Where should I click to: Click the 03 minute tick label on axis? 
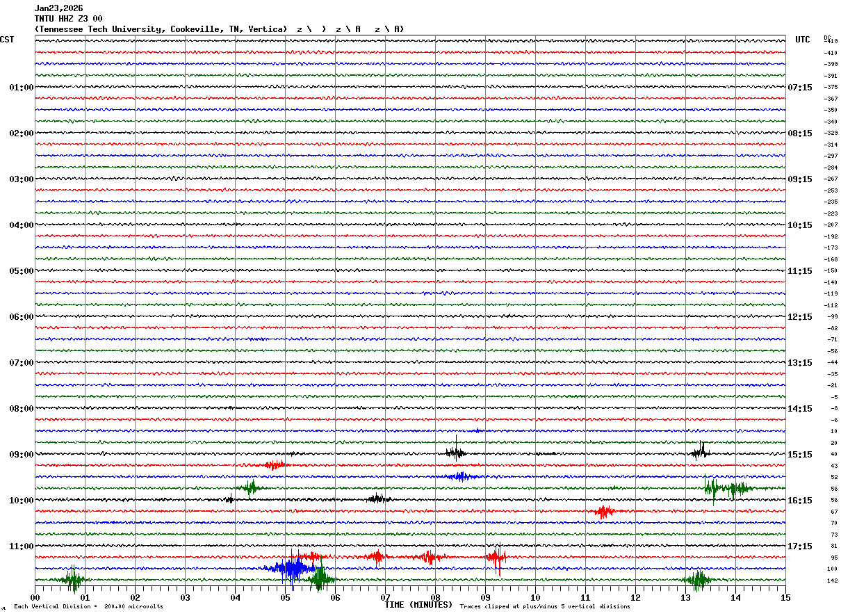point(185,597)
